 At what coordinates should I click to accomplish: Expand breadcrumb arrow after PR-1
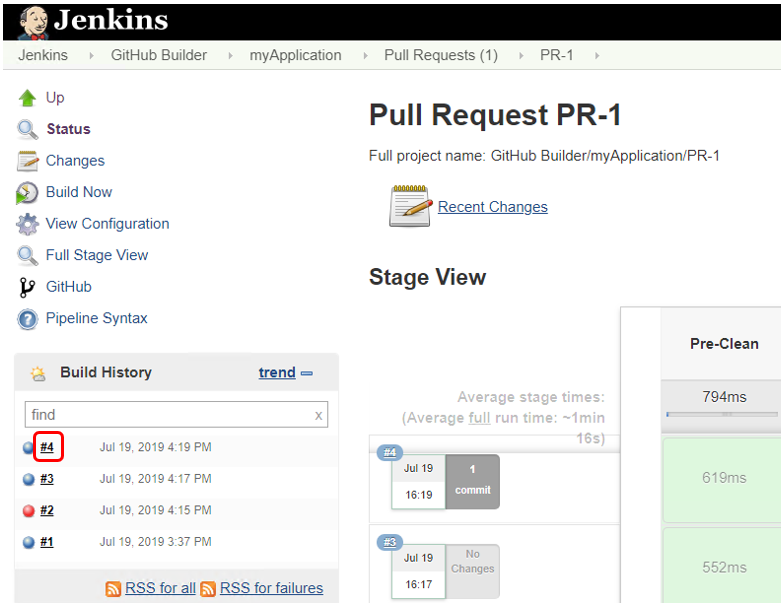[x=597, y=56]
